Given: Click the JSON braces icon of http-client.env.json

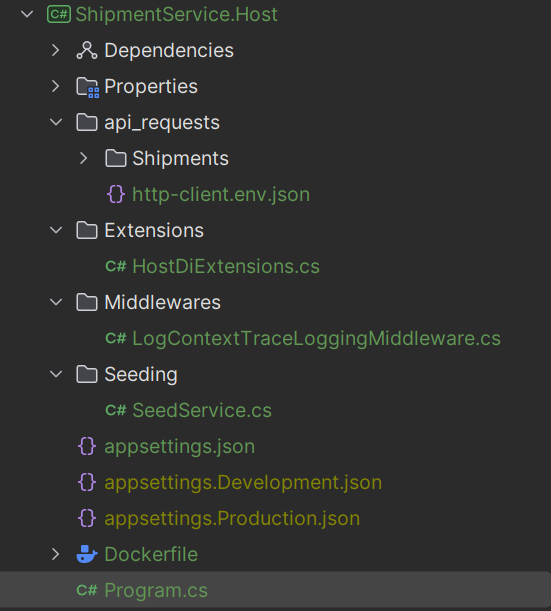Looking at the screenshot, I should pos(116,194).
